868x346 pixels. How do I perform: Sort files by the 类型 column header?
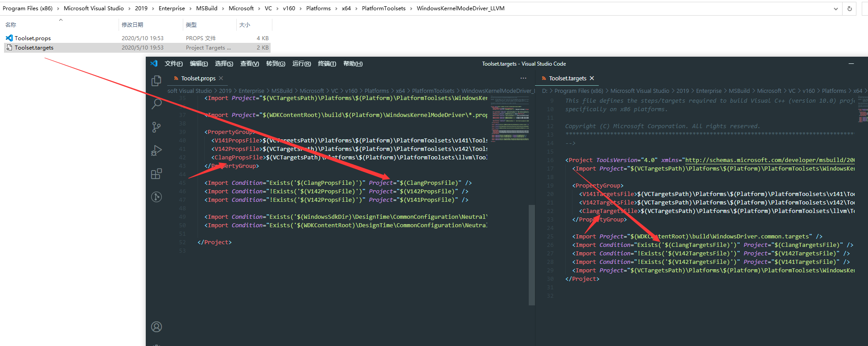[209, 25]
